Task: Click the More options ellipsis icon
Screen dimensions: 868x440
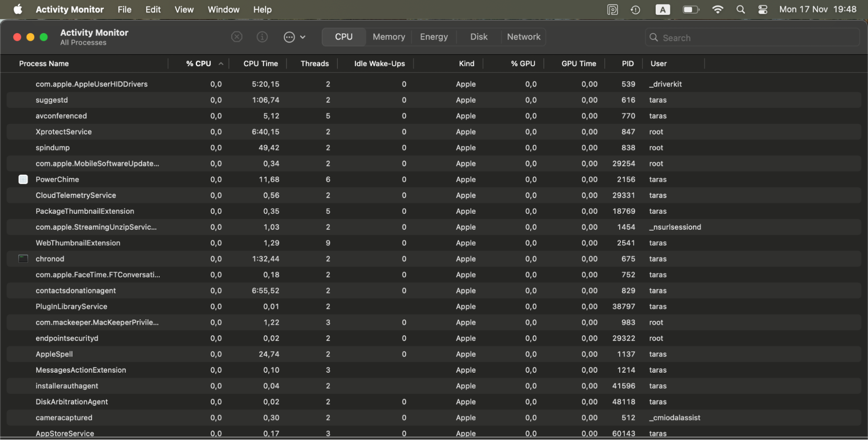Action: pyautogui.click(x=290, y=37)
